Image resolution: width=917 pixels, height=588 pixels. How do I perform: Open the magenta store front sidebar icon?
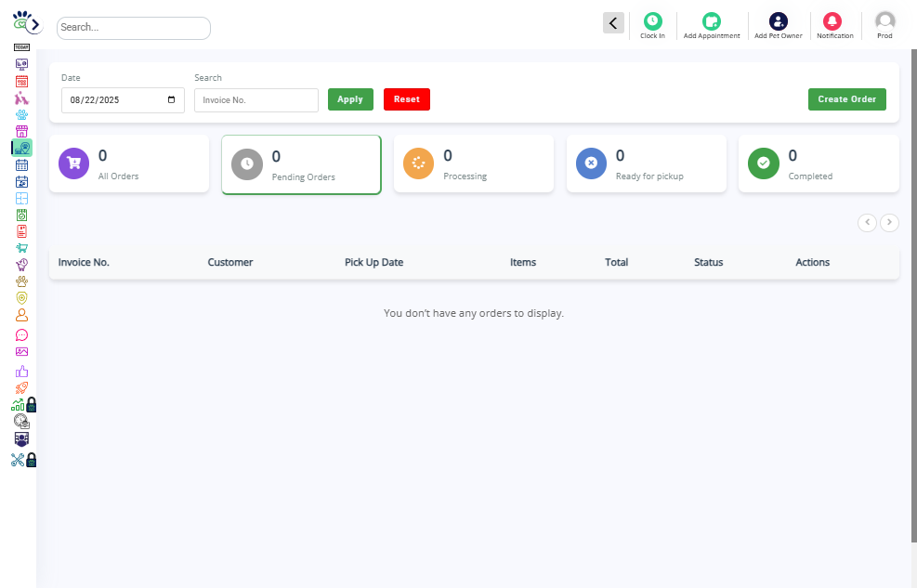[21, 131]
